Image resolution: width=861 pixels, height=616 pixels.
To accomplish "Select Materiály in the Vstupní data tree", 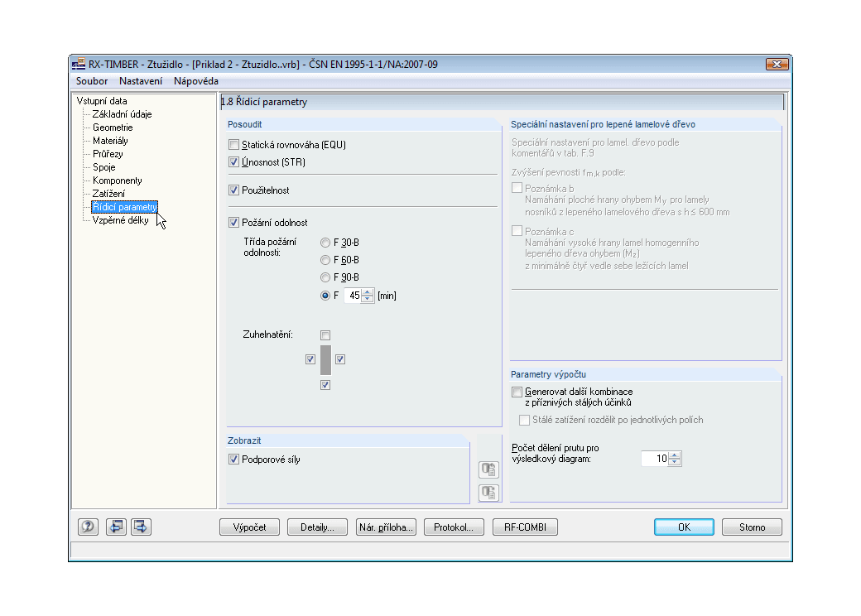I will 109,141.
